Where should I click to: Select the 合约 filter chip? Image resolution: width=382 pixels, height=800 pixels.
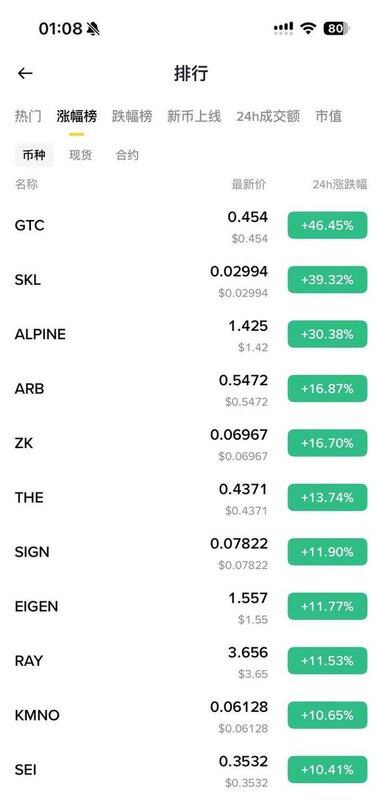(x=127, y=155)
